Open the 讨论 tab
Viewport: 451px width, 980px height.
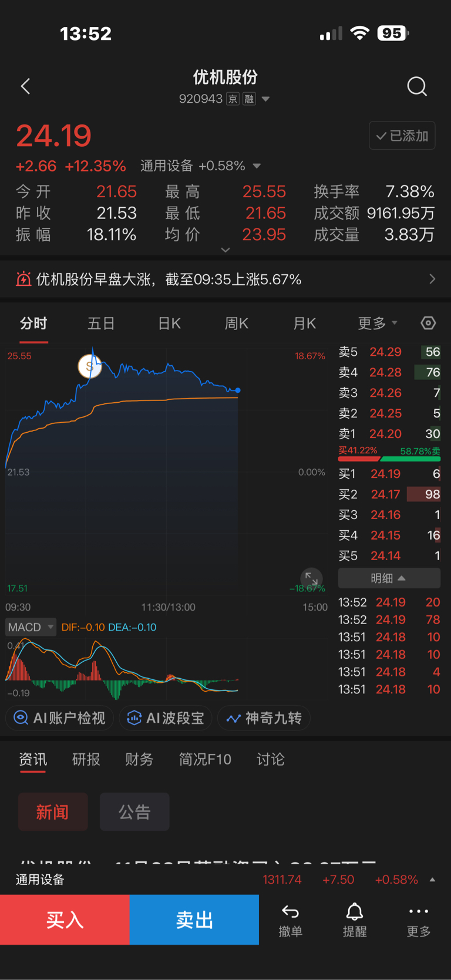coord(271,759)
